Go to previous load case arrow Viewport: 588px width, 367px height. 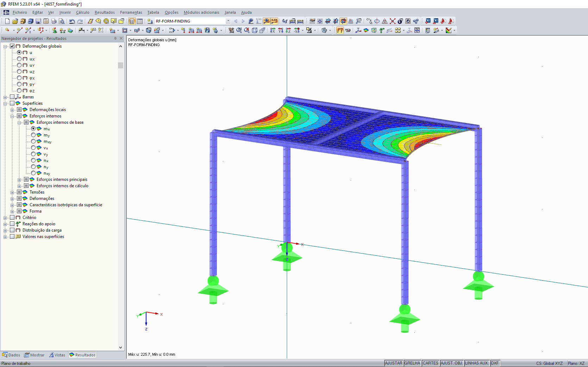pyautogui.click(x=236, y=21)
